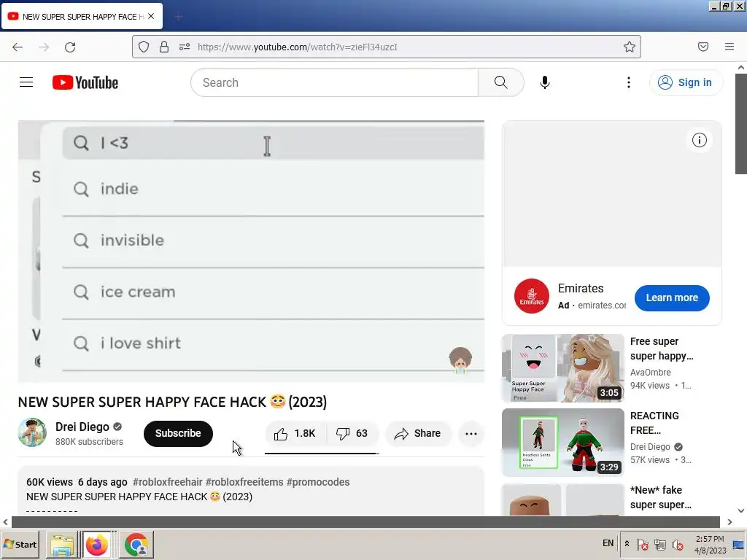747x560 pixels.
Task: Click the EN language indicator
Action: pos(608,543)
